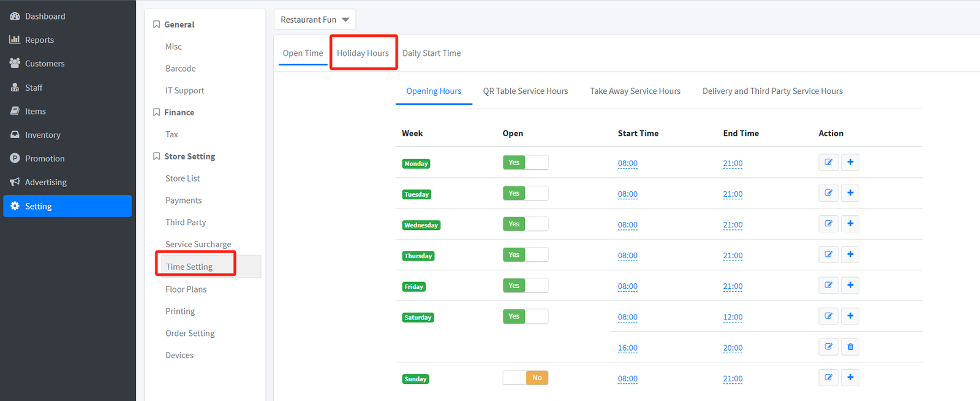Image resolution: width=980 pixels, height=401 pixels.
Task: Switch to Take Away Service Hours tab
Action: point(635,91)
